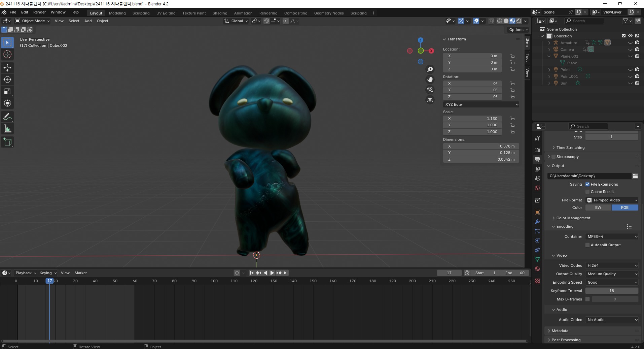The height and width of the screenshot is (349, 644).
Task: Click the Scale X value field
Action: [472, 119]
